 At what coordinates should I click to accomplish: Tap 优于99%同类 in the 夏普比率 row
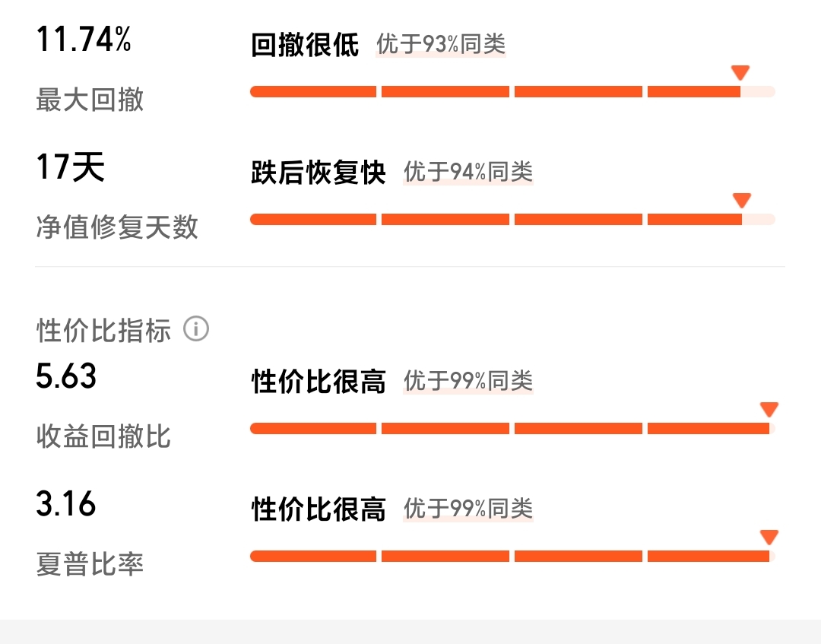[x=468, y=509]
